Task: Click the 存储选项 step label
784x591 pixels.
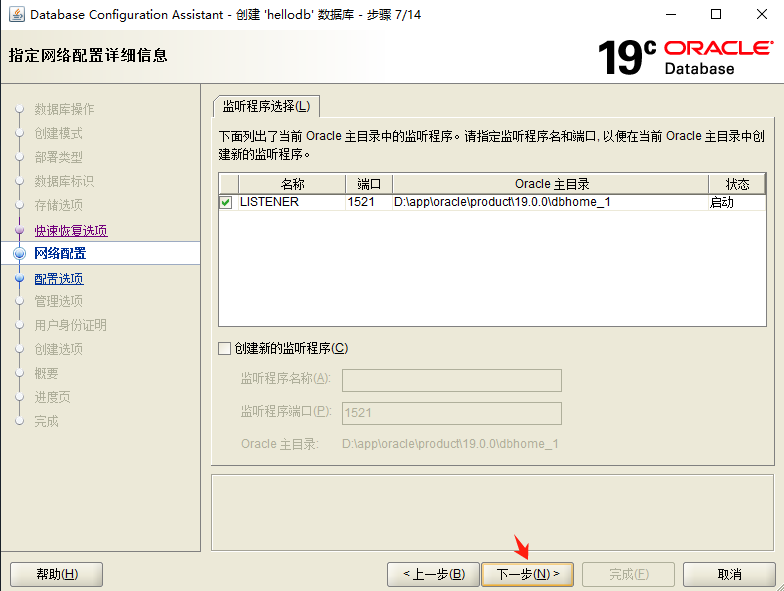Action: point(58,205)
